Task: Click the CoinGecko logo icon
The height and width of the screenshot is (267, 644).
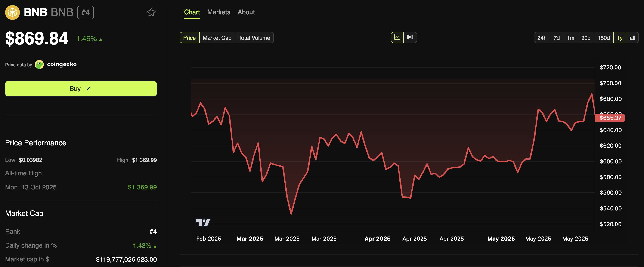Action: tap(39, 65)
